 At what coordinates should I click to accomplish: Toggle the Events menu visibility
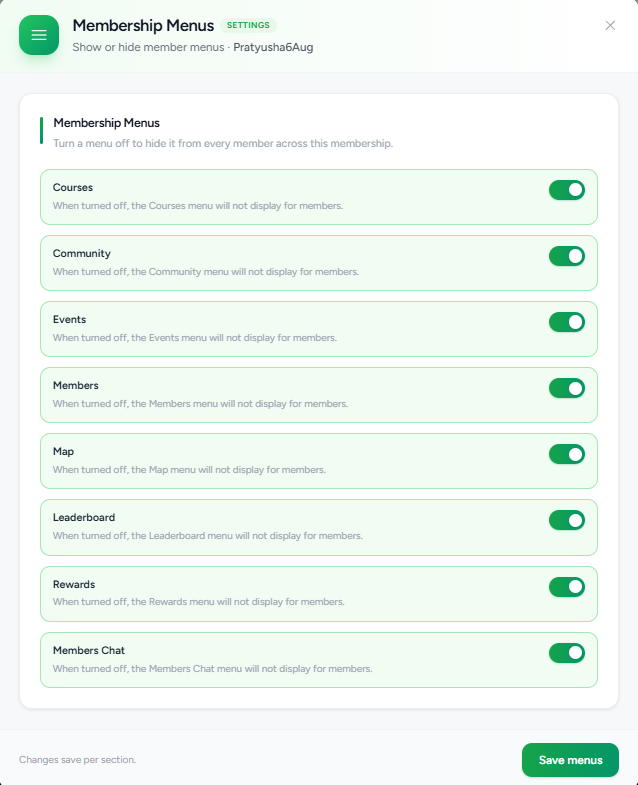pos(567,322)
